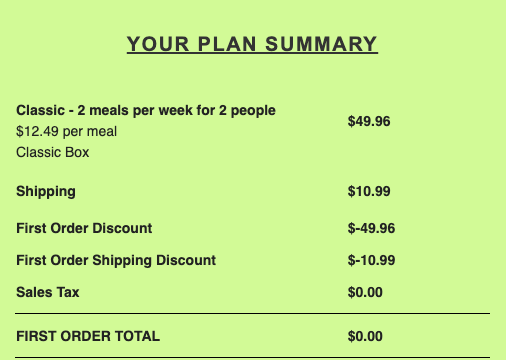Screen dimensions: 506x360
Task: Select the Classic plan title line
Action: (146, 111)
